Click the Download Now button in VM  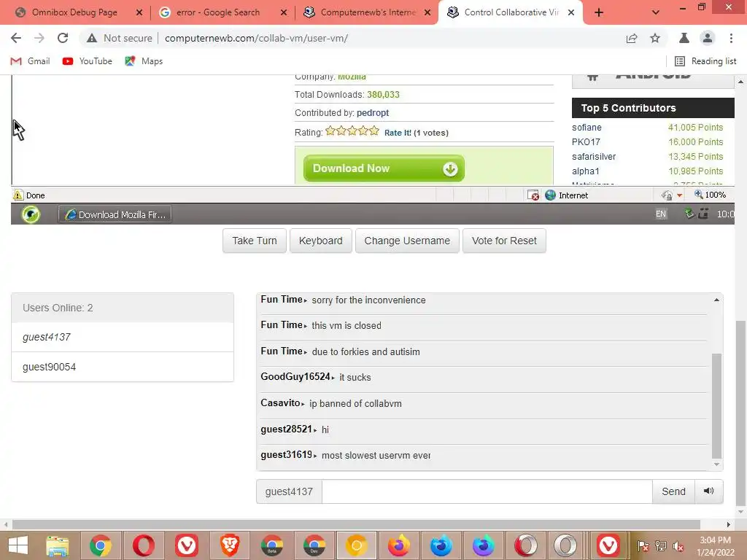point(384,168)
